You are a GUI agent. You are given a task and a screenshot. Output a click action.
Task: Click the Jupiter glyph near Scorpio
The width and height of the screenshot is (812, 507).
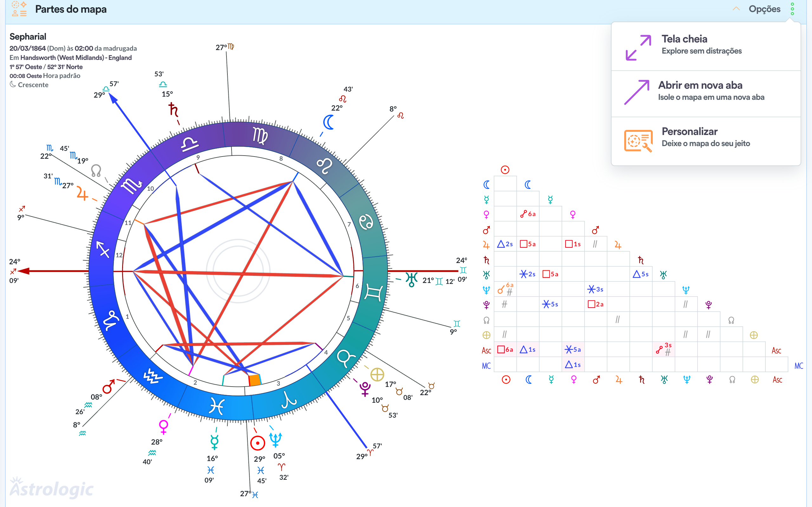coord(82,194)
